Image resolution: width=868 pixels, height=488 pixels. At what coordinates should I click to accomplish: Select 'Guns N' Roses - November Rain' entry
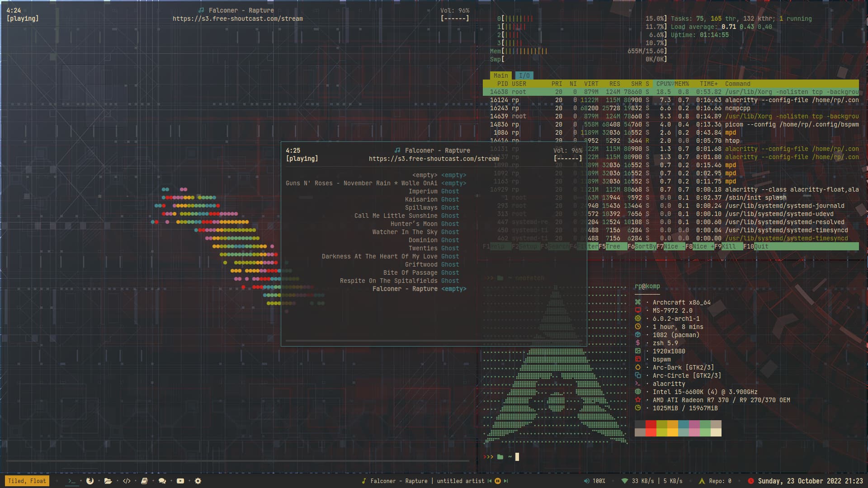[x=362, y=183]
